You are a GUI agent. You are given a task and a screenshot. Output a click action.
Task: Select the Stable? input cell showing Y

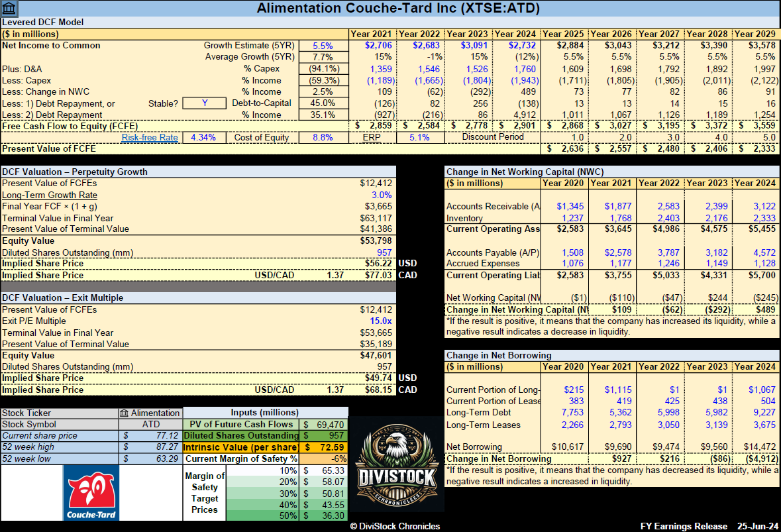point(204,103)
